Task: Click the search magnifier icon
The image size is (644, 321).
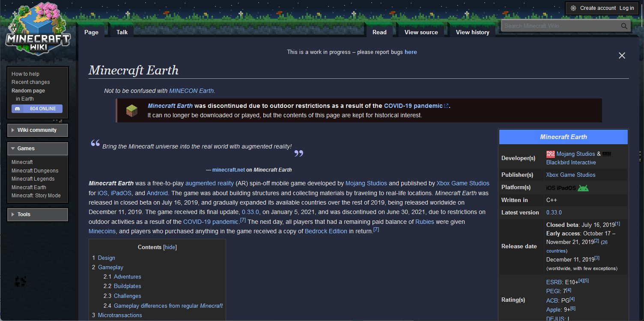Action: pyautogui.click(x=624, y=26)
